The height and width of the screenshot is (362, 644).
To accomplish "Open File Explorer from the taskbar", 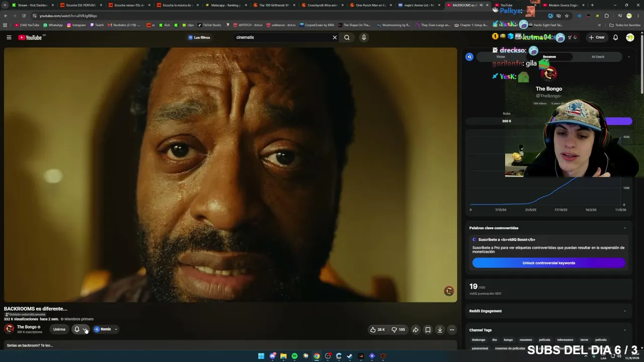I will click(283, 356).
